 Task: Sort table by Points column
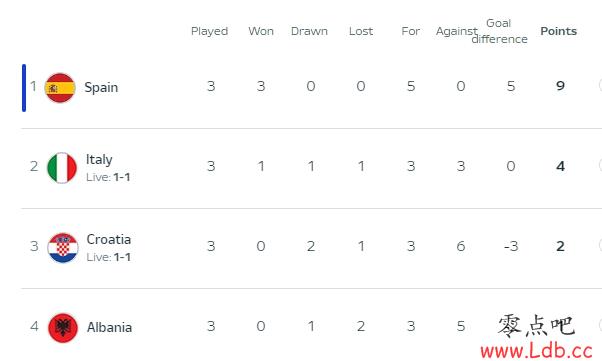click(x=559, y=31)
